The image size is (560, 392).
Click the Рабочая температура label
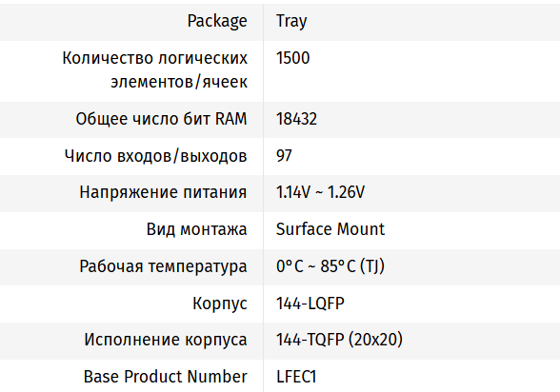tap(163, 266)
